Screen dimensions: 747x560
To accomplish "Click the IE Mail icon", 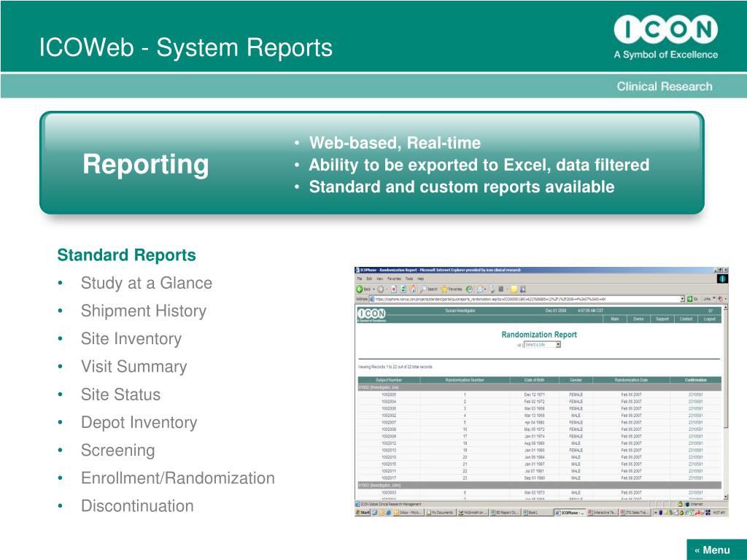I will pos(480,289).
